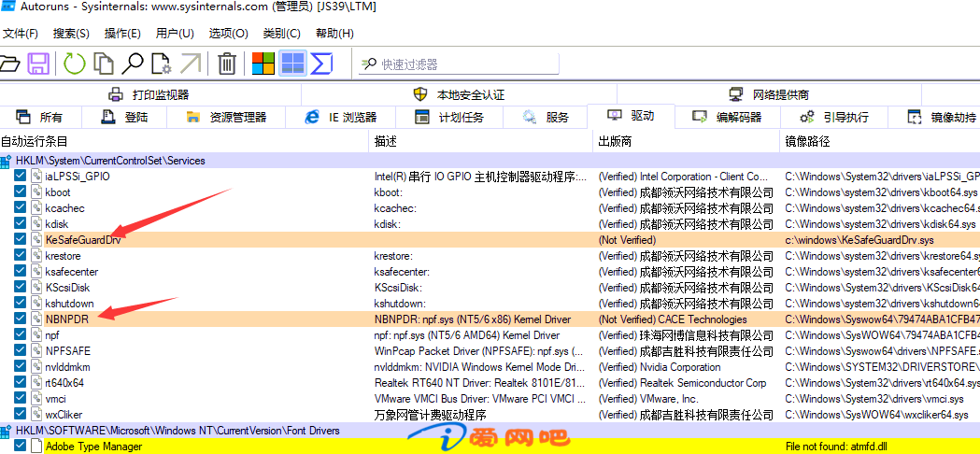Uncheck the NPFSAFE entry checkbox

[x=20, y=351]
